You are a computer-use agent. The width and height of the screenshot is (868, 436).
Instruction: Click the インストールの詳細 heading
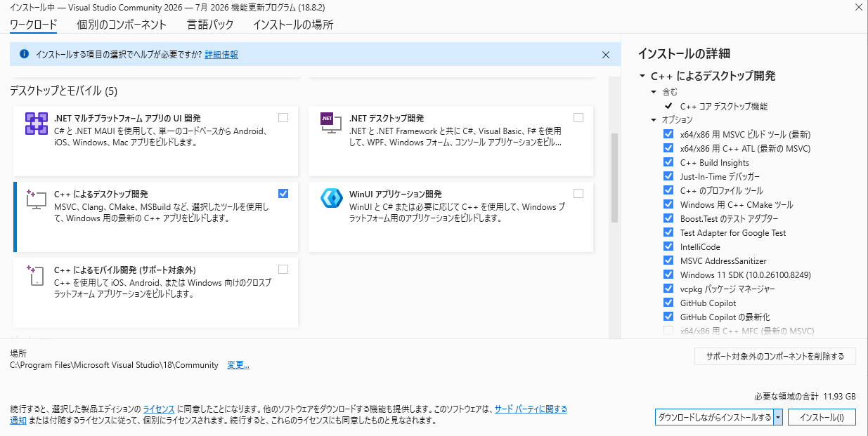684,53
